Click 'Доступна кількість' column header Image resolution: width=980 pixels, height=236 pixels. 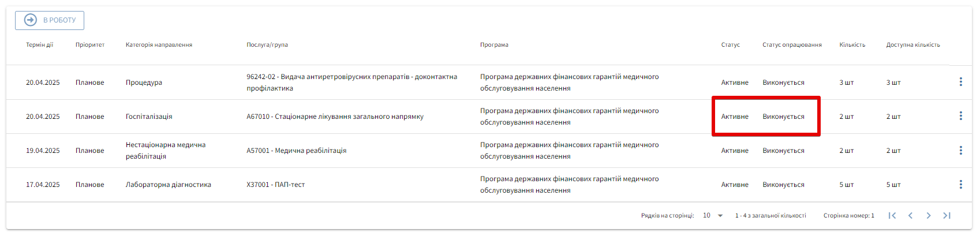coord(913,44)
